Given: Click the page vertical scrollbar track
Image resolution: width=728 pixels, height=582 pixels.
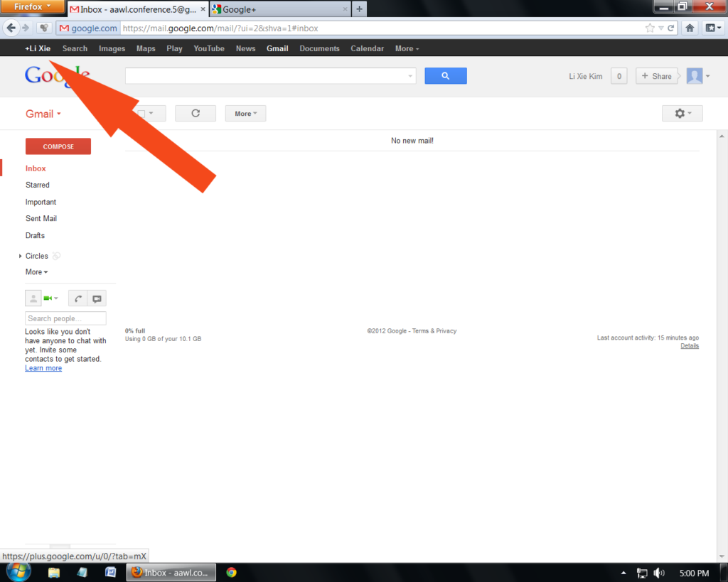Looking at the screenshot, I should pyautogui.click(x=722, y=346).
